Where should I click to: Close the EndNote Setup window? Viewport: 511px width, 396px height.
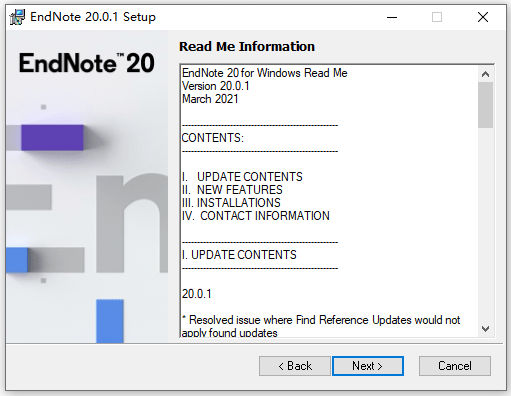coord(483,17)
